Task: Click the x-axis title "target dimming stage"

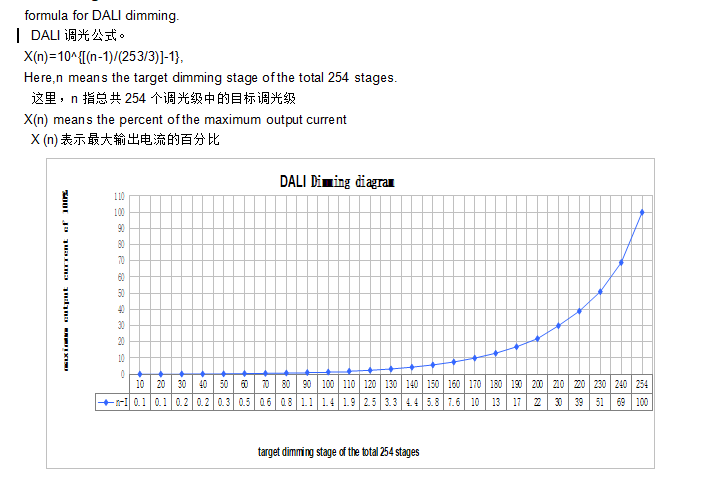Action: [338, 452]
